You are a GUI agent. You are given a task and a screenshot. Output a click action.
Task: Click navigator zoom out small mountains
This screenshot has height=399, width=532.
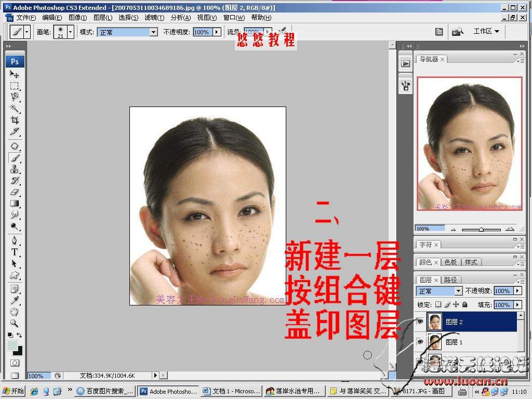click(453, 229)
